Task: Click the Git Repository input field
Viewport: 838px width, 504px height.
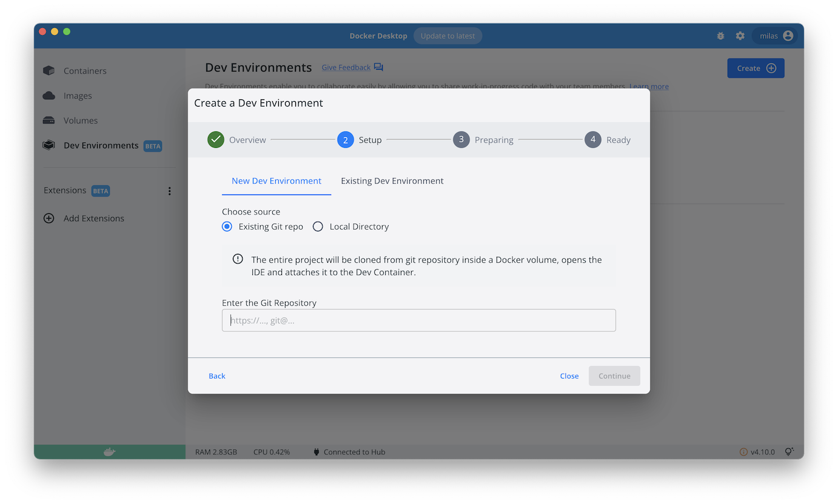Action: 418,320
